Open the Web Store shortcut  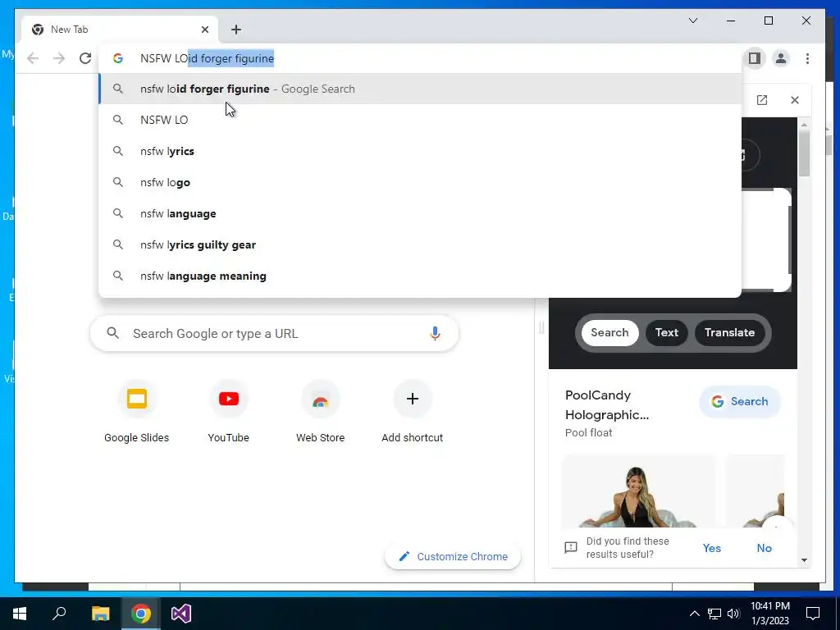coord(321,412)
